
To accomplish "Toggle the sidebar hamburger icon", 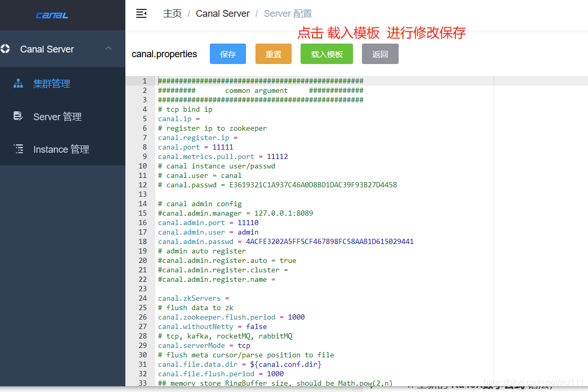I will click(141, 14).
